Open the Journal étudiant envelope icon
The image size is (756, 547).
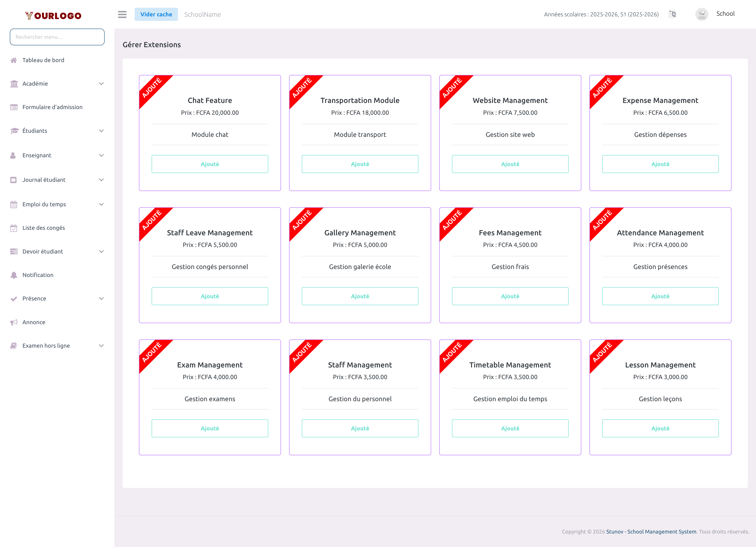tap(14, 180)
